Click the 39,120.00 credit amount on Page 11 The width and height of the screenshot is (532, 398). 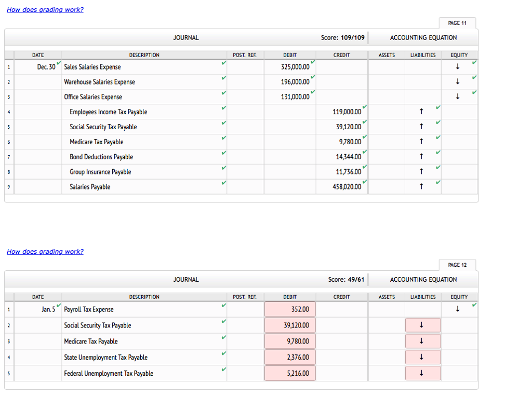click(349, 127)
